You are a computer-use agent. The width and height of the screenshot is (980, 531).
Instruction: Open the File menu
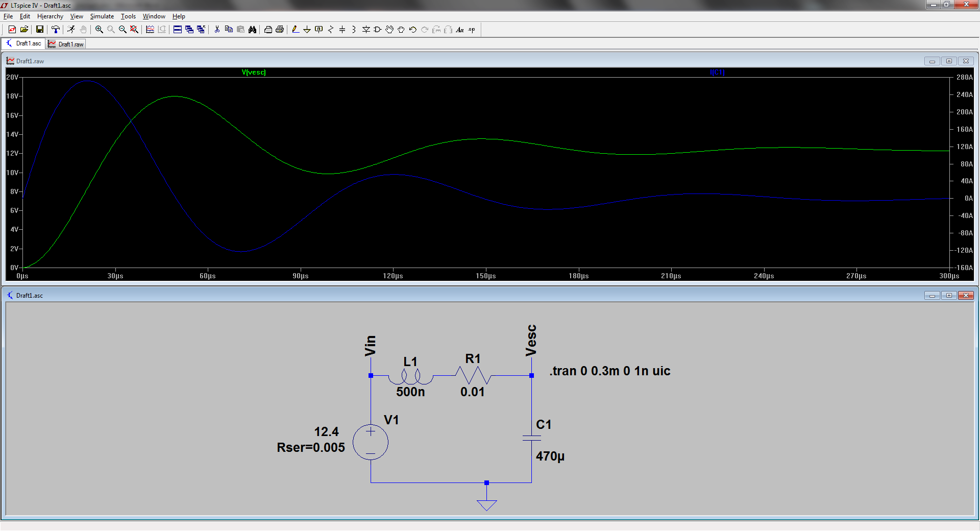[8, 16]
